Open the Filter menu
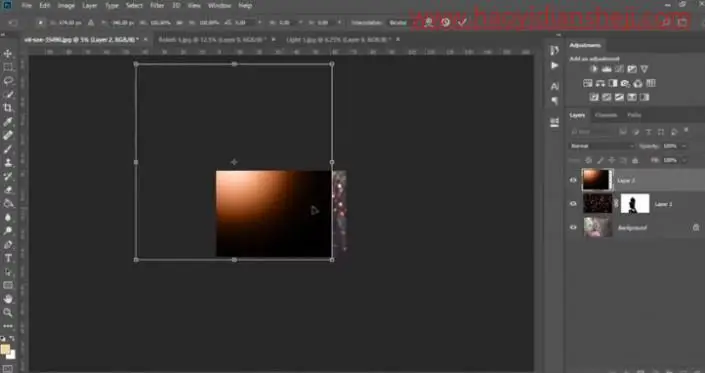705x373 pixels. point(157,5)
